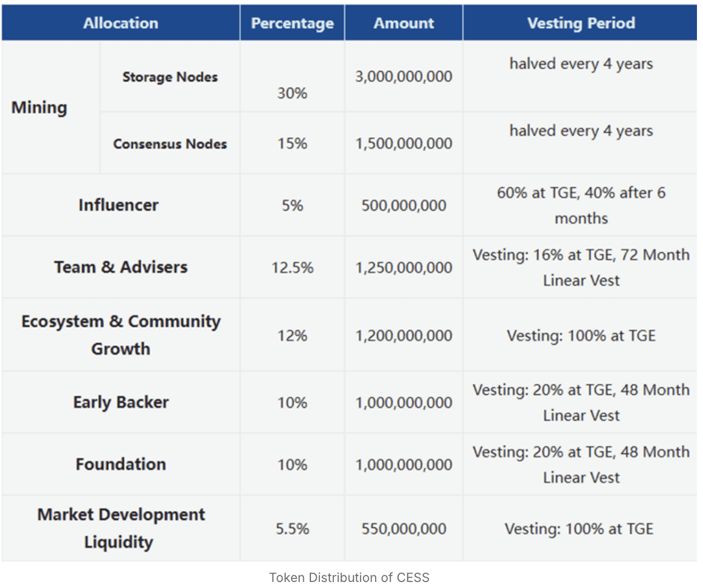703x588 pixels.
Task: Select the 3,000,000,000 amount cell
Action: point(404,76)
